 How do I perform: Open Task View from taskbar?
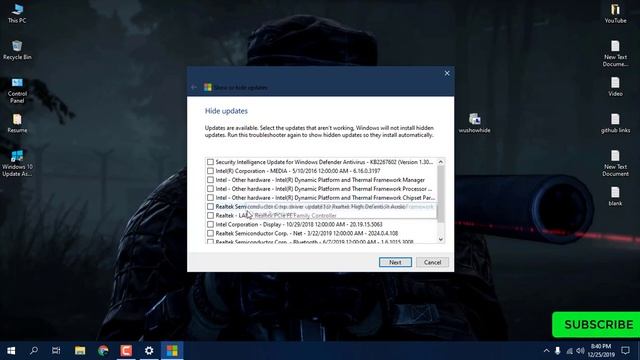56,351
